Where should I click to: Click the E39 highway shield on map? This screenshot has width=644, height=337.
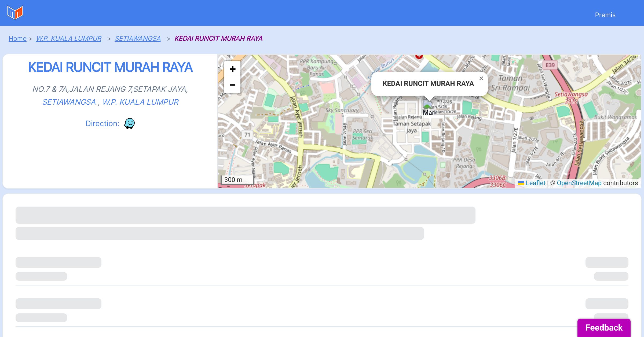[550, 65]
